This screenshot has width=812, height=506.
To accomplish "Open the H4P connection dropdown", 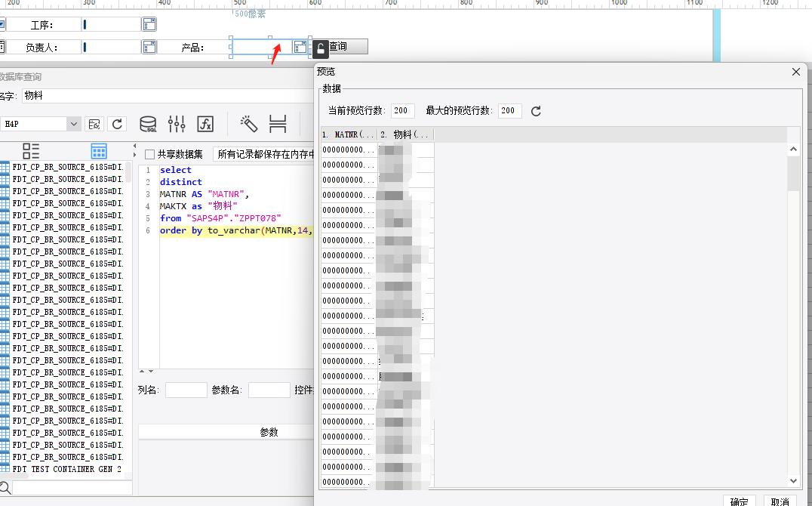I will point(74,124).
